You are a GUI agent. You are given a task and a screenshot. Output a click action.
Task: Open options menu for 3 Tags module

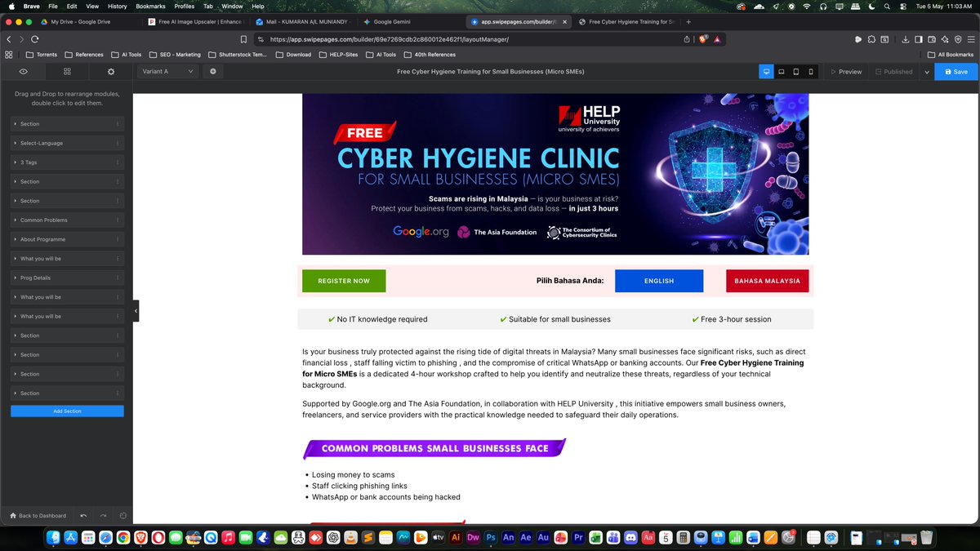click(118, 162)
